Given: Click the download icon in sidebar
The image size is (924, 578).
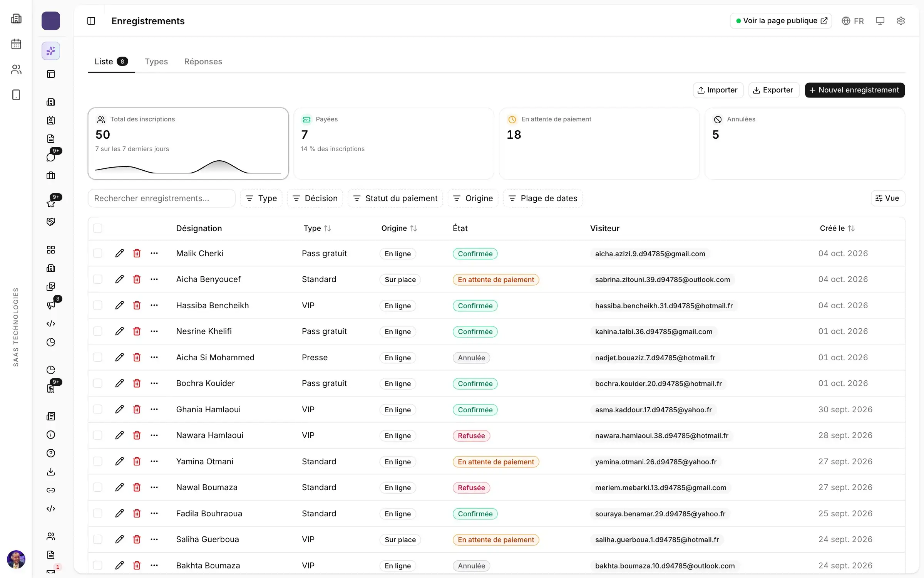Looking at the screenshot, I should point(51,472).
